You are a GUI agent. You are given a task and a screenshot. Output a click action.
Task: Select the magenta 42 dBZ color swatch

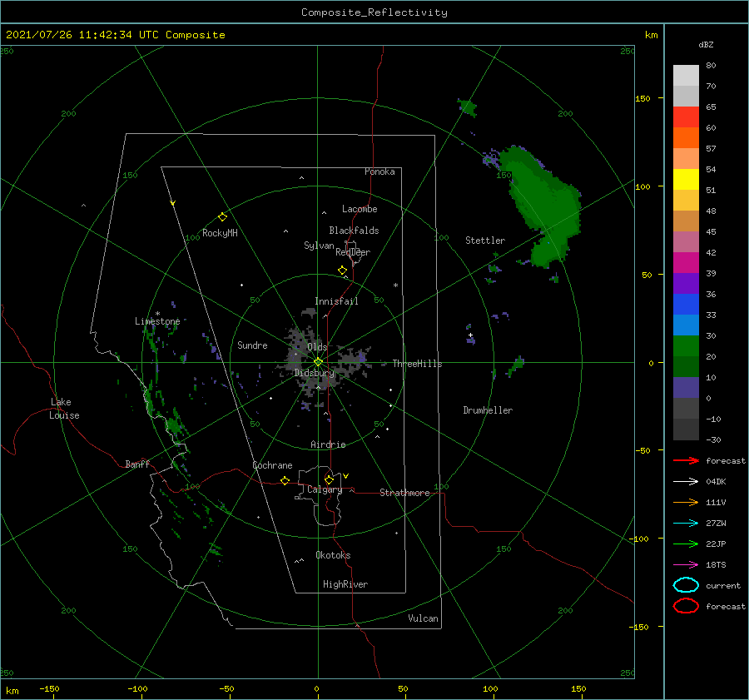(x=686, y=262)
